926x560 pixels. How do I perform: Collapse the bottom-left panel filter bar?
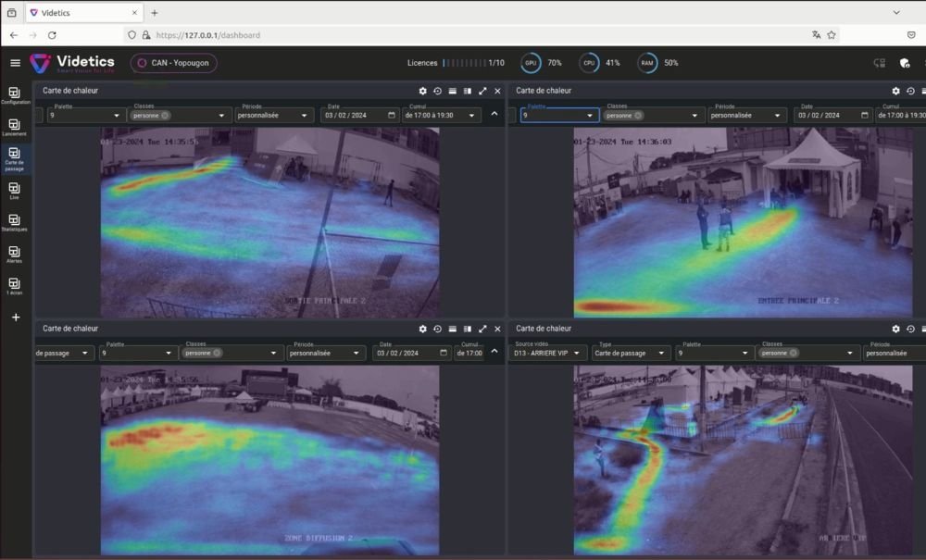(x=494, y=352)
